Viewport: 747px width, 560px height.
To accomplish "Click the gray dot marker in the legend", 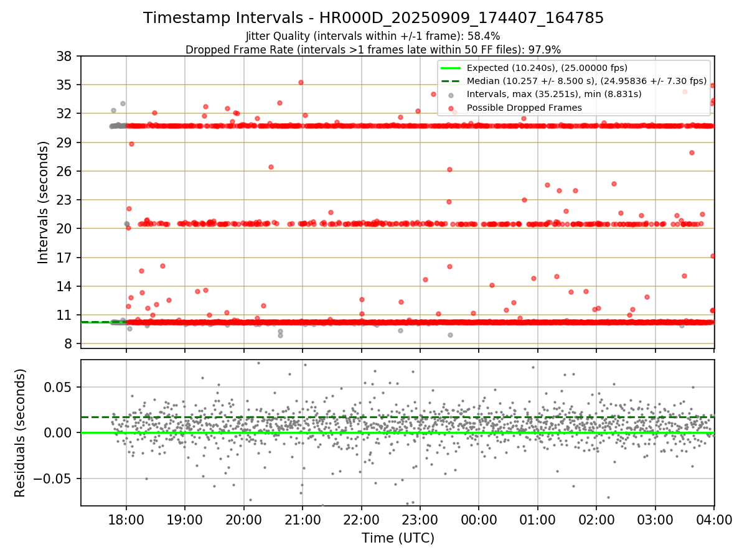I will pyautogui.click(x=451, y=95).
